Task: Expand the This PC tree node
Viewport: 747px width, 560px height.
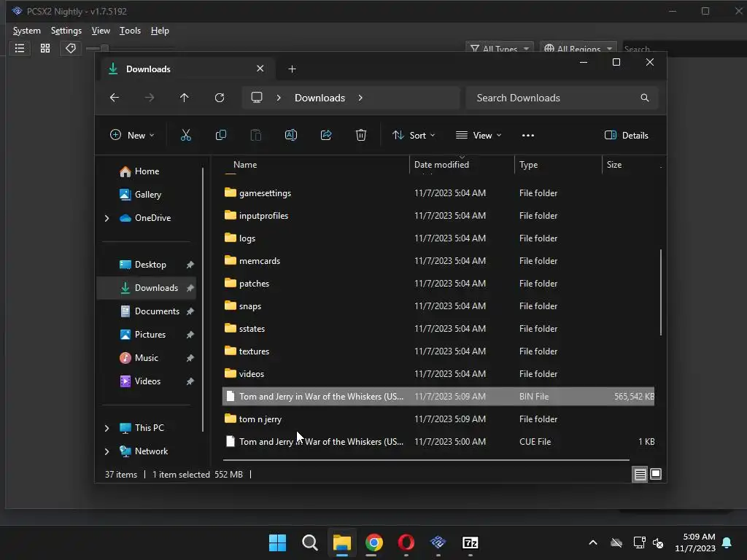Action: [107, 428]
